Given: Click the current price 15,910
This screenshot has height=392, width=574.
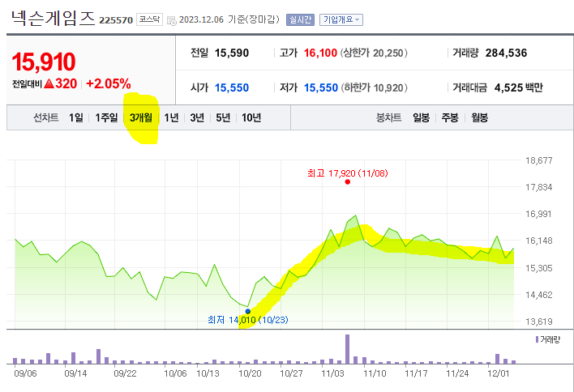Looking at the screenshot, I should tap(44, 62).
